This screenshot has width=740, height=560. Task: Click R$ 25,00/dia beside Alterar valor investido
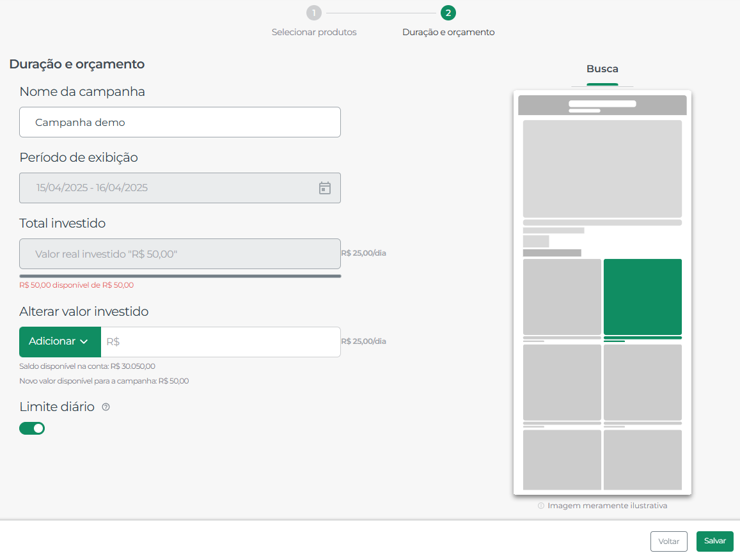click(x=364, y=341)
